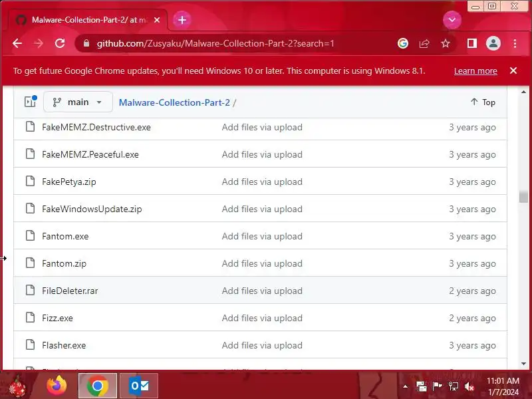
Task: Open Firefox from the taskbar
Action: pyautogui.click(x=57, y=386)
